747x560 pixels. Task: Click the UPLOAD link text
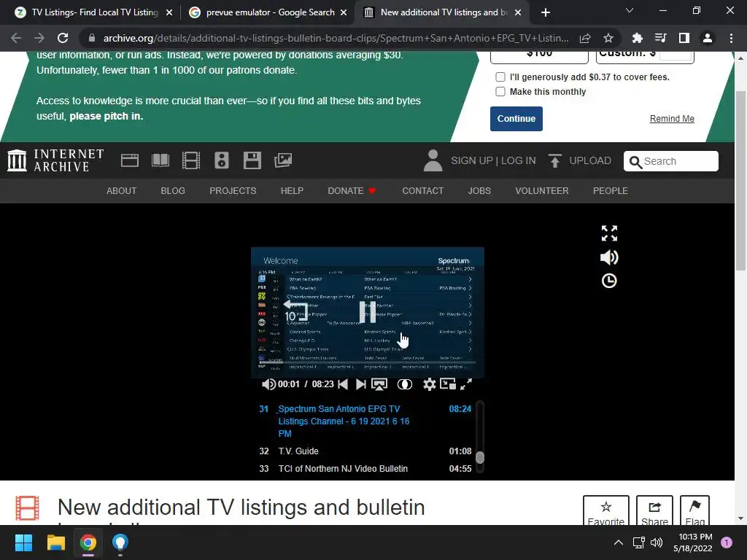[x=589, y=160]
